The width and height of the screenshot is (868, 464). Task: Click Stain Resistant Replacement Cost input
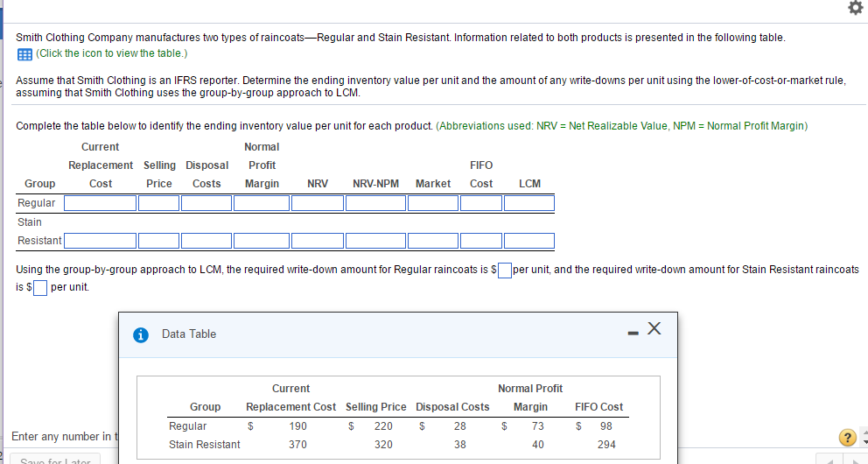coord(101,240)
